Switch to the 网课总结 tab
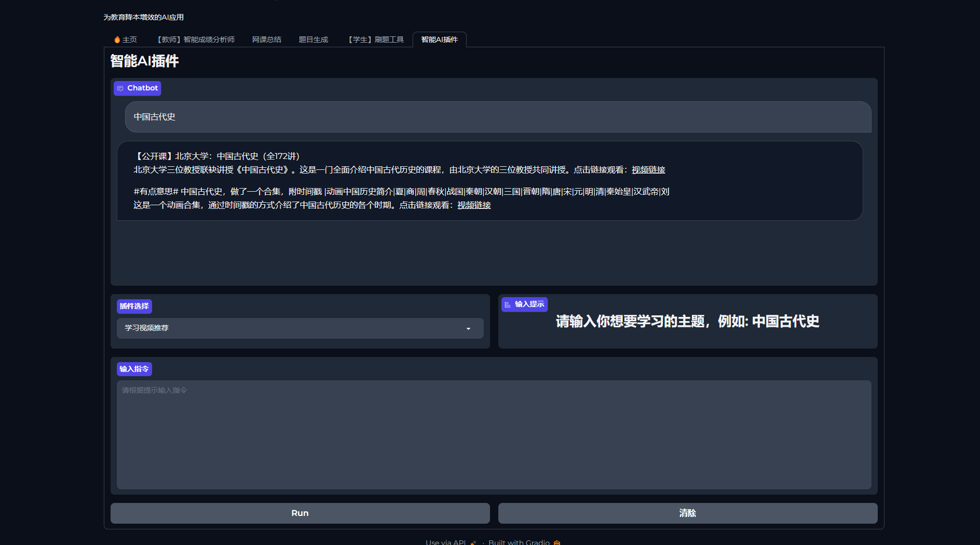 pyautogui.click(x=266, y=39)
